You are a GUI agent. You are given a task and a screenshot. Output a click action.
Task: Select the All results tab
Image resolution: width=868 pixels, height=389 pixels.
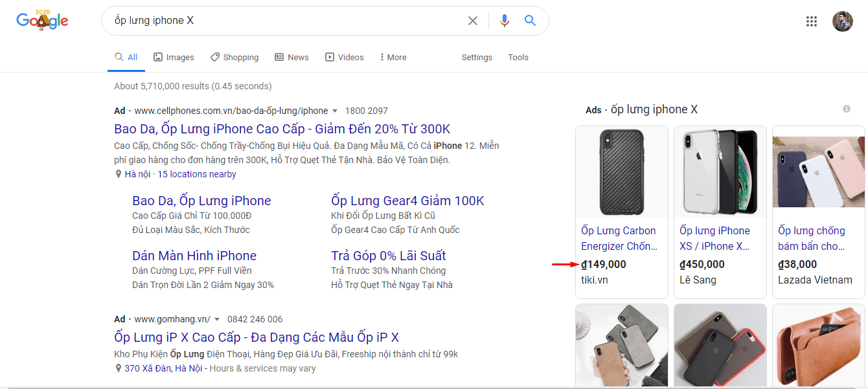click(x=126, y=57)
